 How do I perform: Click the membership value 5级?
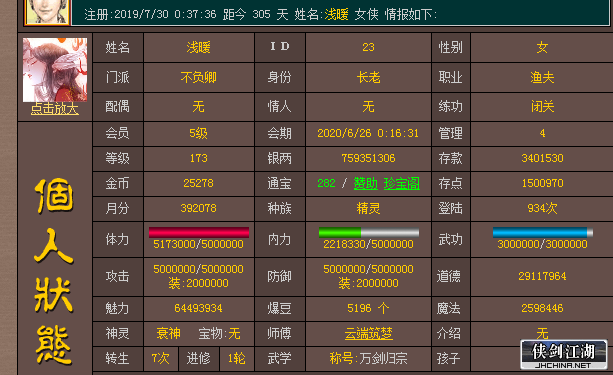point(199,133)
